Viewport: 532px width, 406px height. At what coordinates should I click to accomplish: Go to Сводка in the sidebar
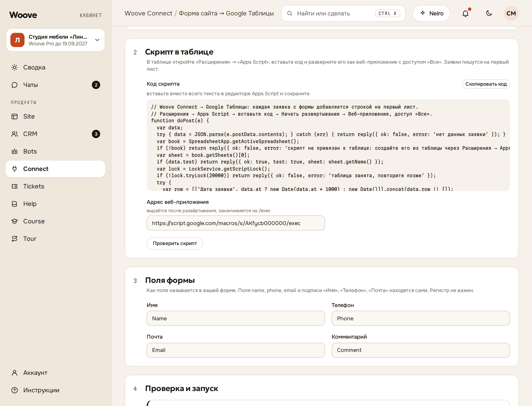(x=56, y=67)
